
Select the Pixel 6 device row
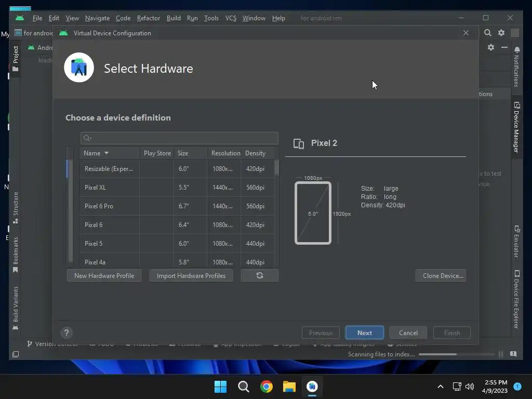pos(177,224)
